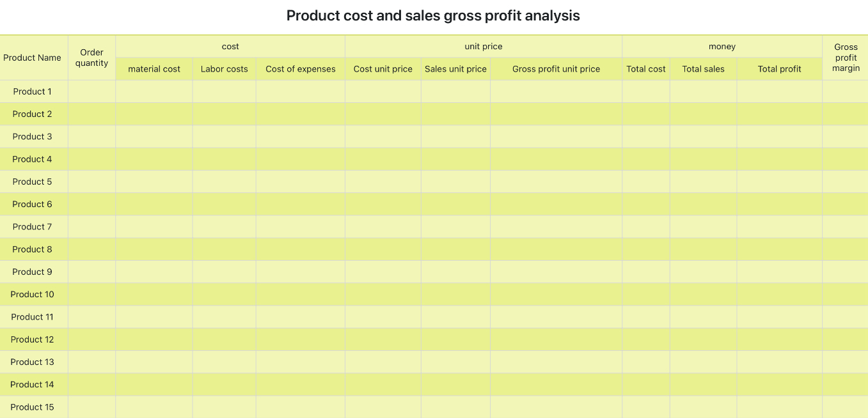The width and height of the screenshot is (868, 418).
Task: Click Product 15's Total profit cell
Action: point(780,407)
